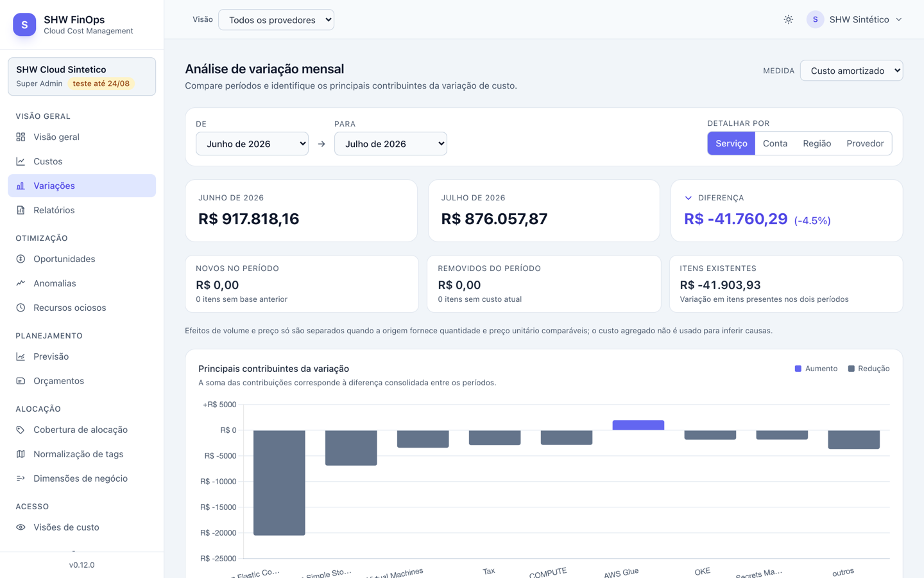Viewport: 924px width, 578px height.
Task: Click the Orçamentos wallet icon
Action: [x=21, y=381]
